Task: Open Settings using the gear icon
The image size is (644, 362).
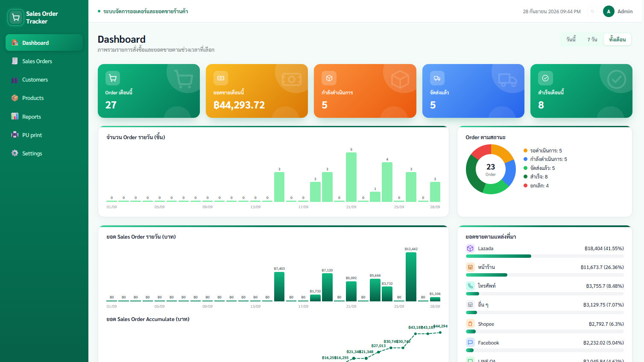Action: pos(15,153)
